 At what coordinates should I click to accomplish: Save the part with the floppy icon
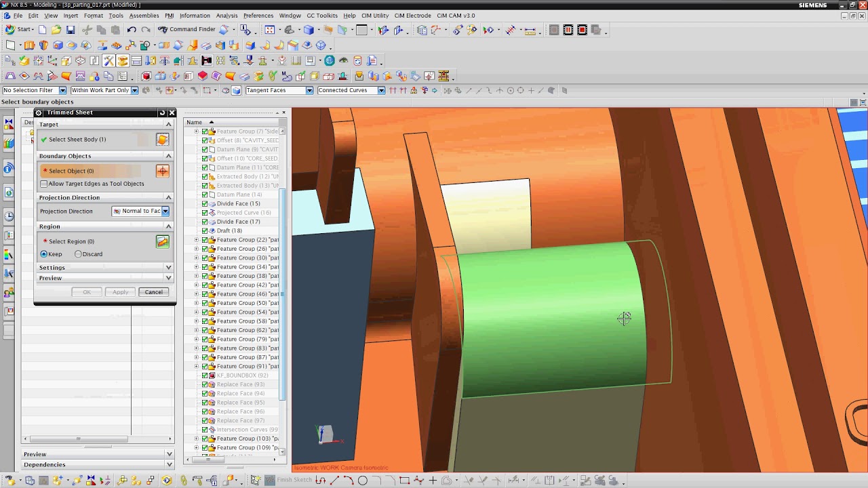[x=71, y=30]
